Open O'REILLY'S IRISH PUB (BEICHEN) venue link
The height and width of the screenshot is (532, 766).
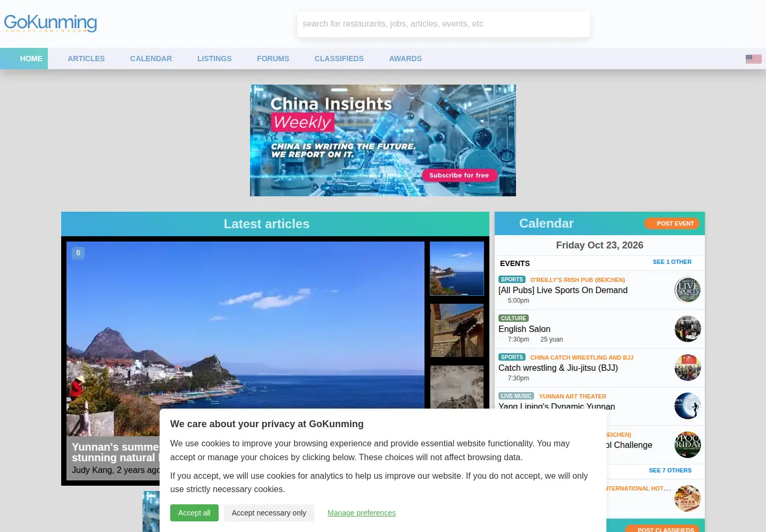point(578,280)
